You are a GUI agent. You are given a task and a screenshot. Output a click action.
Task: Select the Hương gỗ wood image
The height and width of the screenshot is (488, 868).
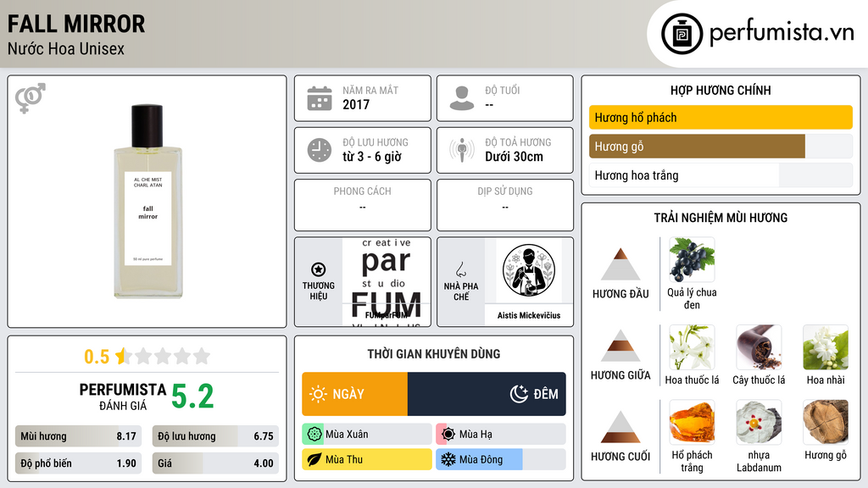coord(826,423)
